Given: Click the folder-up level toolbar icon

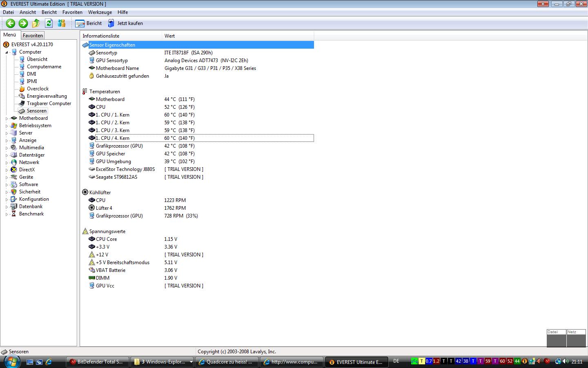Looking at the screenshot, I should (36, 23).
